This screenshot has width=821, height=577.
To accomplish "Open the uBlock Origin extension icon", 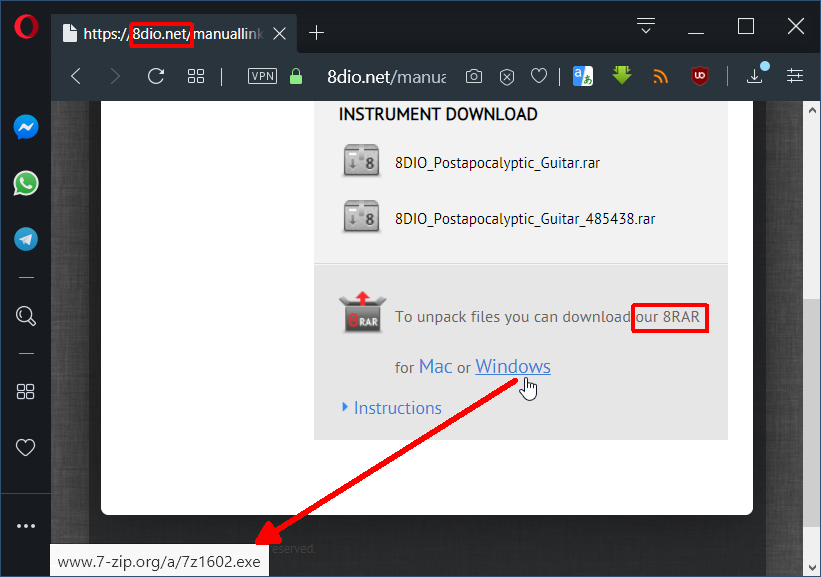I will (x=700, y=76).
